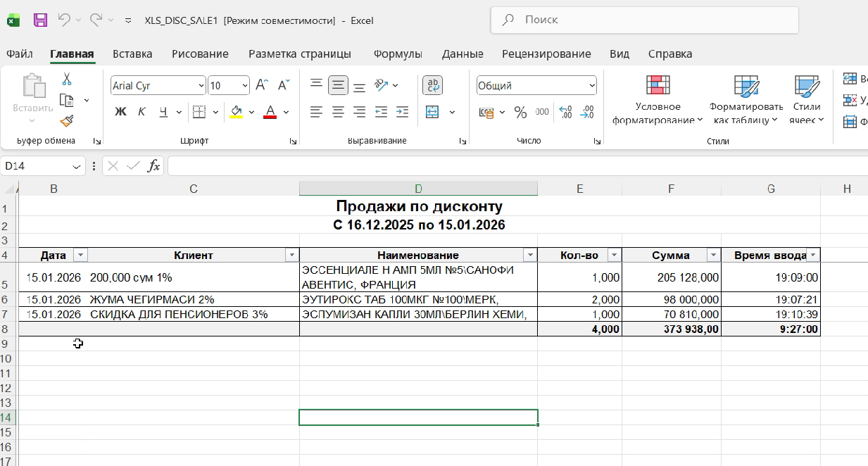The height and width of the screenshot is (466, 868).
Task: Decrease the decimal places
Action: 587,111
